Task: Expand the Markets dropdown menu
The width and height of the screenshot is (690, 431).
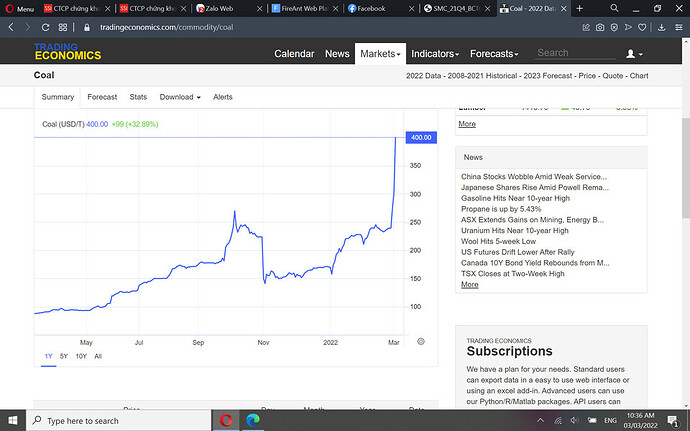Action: point(381,53)
